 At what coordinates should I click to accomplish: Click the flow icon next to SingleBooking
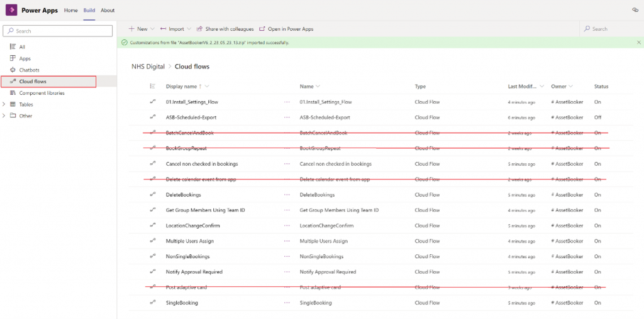(x=152, y=303)
